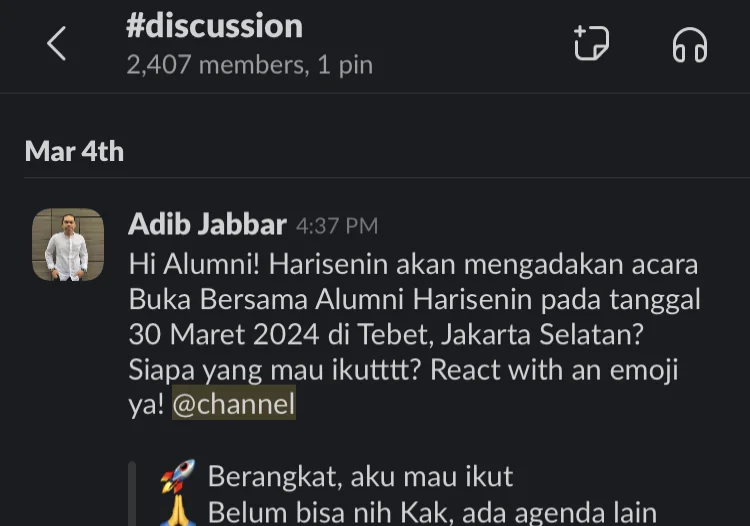Click the "Hi Alumni!" message greeting
This screenshot has width=750, height=526.
195,265
